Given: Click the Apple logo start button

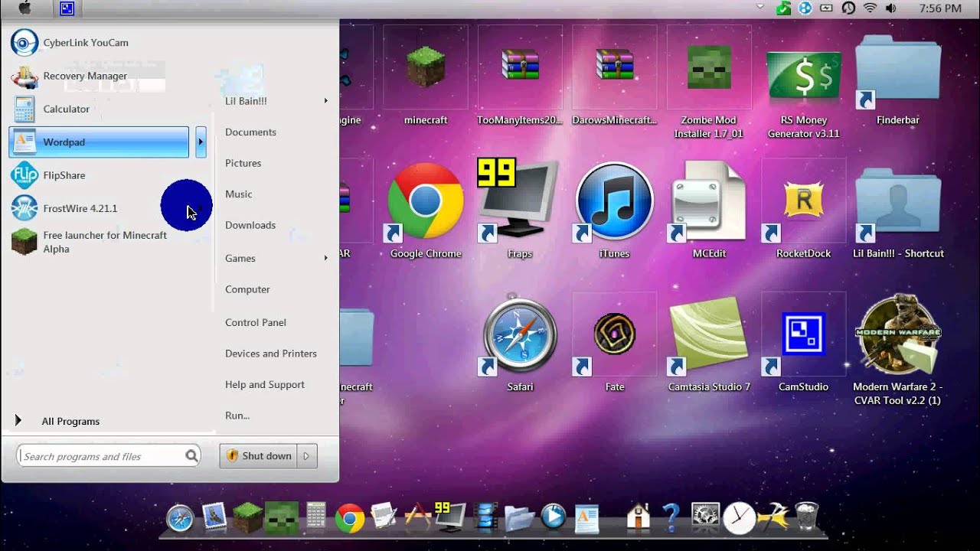Looking at the screenshot, I should (x=25, y=8).
